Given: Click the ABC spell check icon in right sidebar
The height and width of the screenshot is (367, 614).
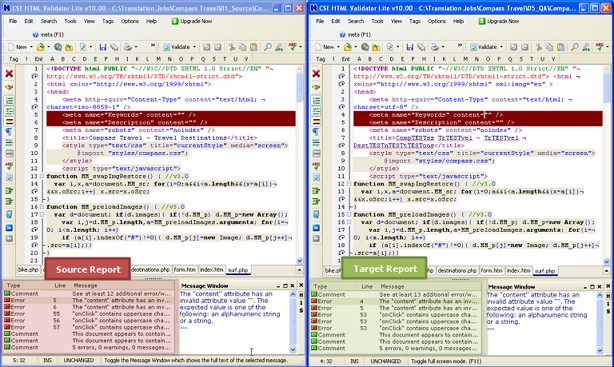Looking at the screenshot, I should (316, 166).
